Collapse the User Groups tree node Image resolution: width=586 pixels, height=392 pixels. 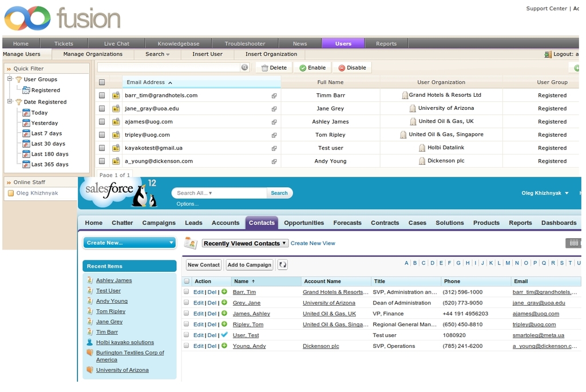point(10,79)
